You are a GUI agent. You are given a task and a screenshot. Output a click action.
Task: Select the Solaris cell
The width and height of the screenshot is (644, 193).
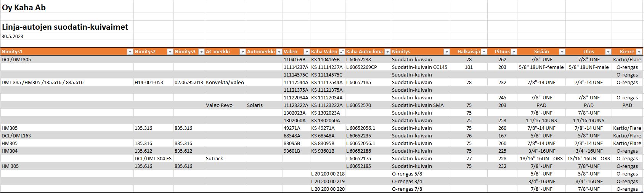(264, 105)
